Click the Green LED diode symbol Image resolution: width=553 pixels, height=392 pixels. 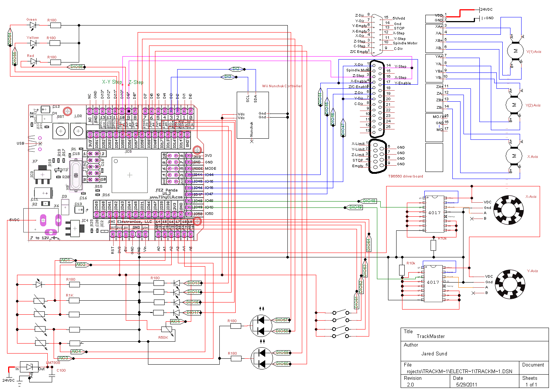coord(33,26)
